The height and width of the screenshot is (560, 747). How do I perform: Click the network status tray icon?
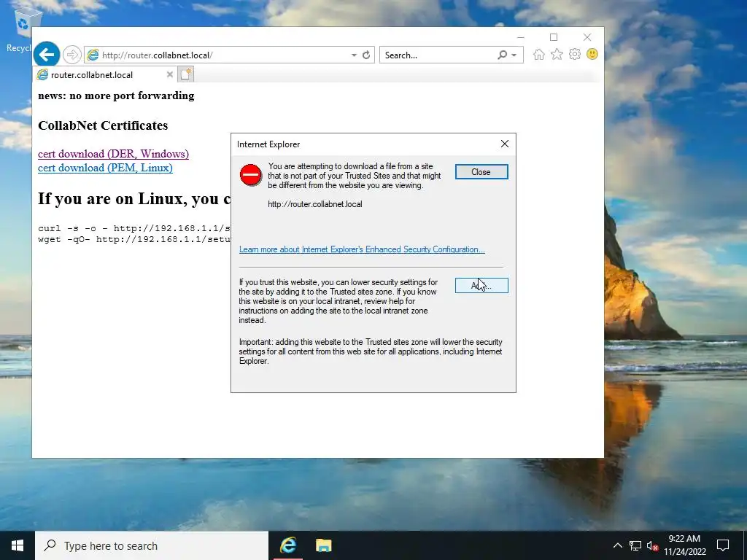[635, 545]
